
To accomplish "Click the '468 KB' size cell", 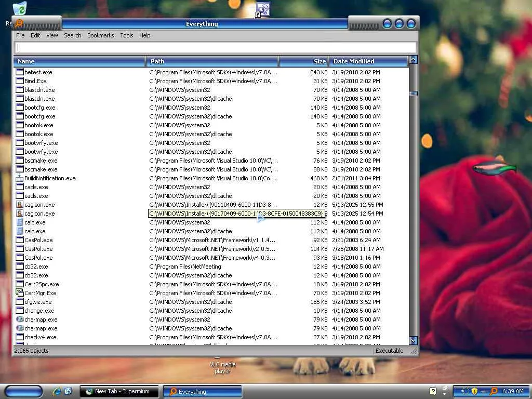I will 319,178.
